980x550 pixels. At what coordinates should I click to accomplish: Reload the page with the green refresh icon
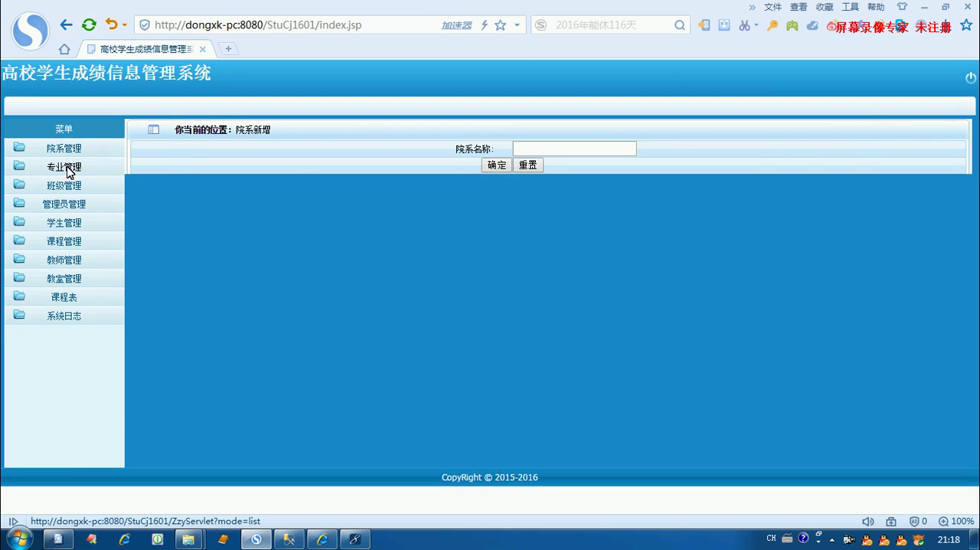pyautogui.click(x=89, y=25)
